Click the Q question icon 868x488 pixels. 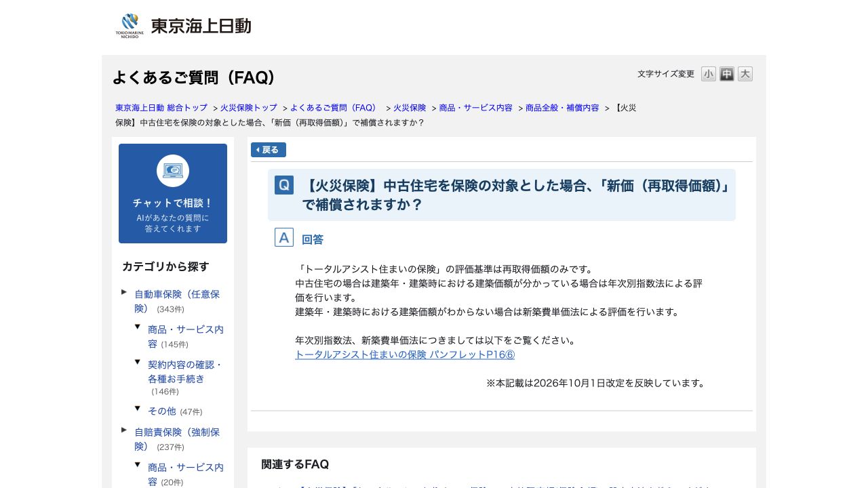284,185
